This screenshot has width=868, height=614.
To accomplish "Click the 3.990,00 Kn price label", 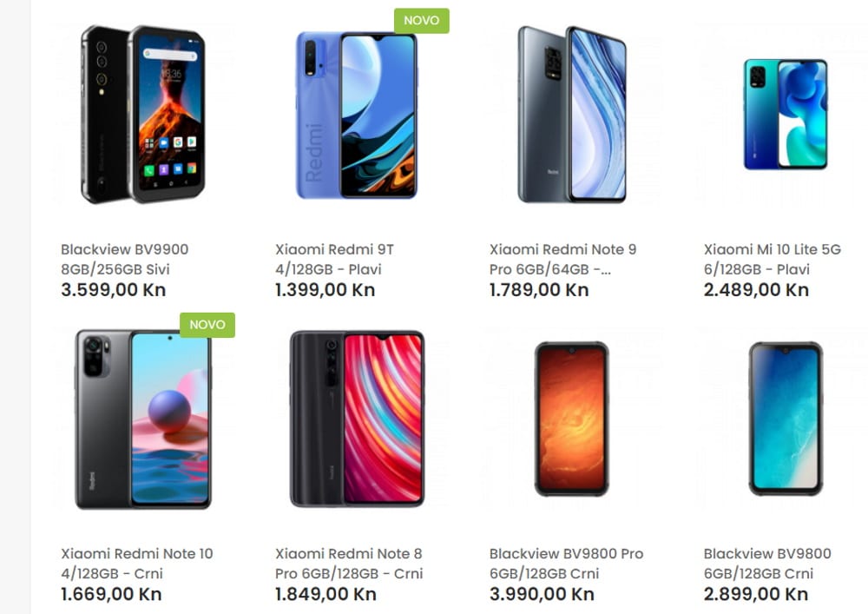I will (x=542, y=594).
